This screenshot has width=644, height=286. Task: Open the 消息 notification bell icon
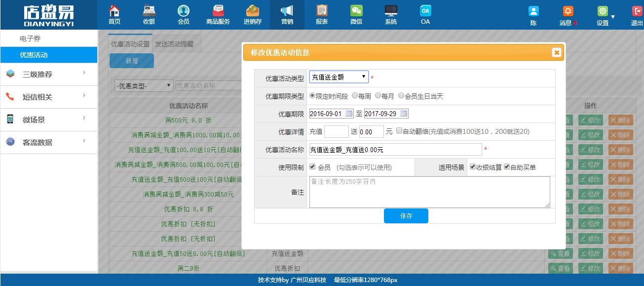coord(568,11)
